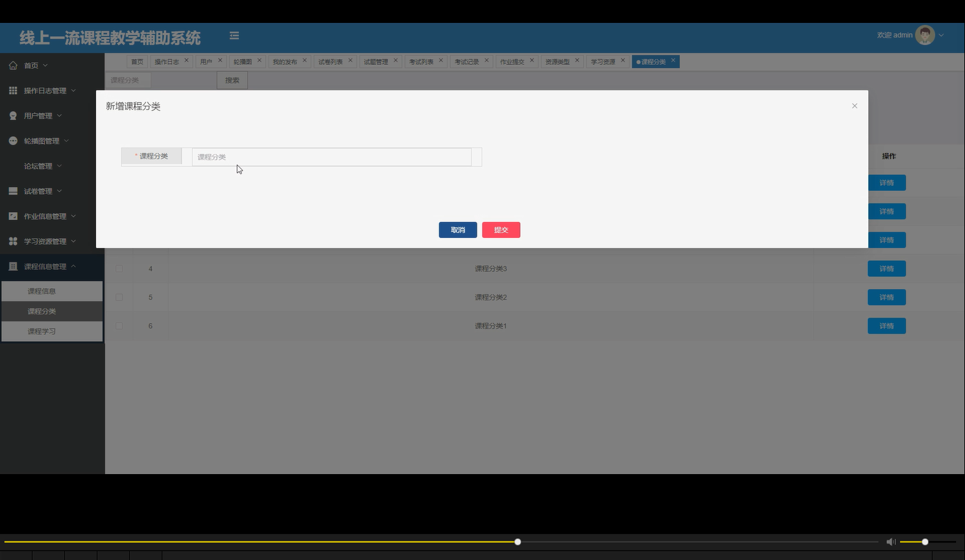Click the 搜索 button behind the dialog
Screen dimensions: 965x560
pyautogui.click(x=232, y=80)
